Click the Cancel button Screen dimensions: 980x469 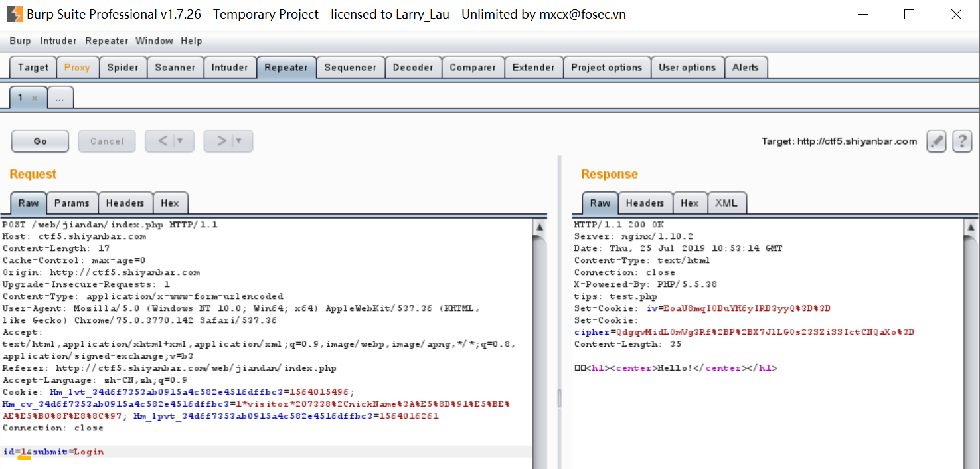pos(107,141)
